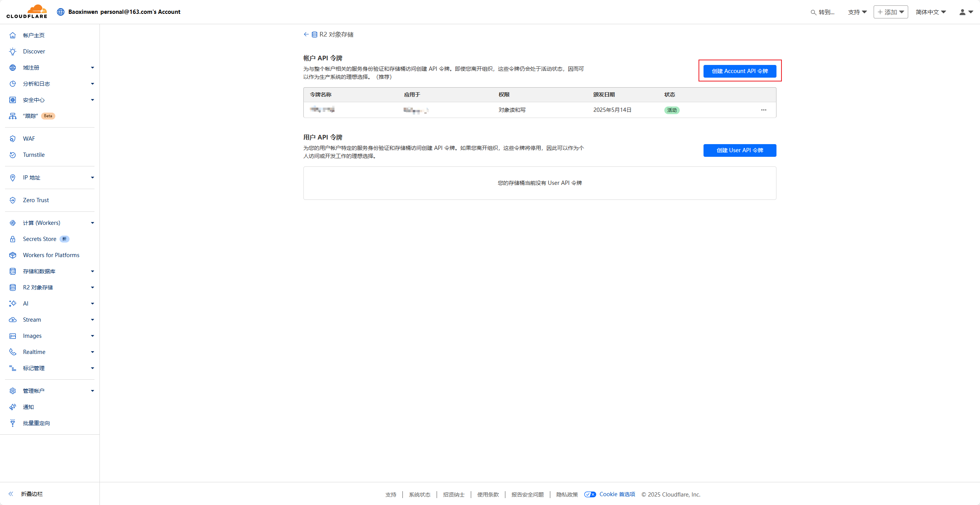Click the "跟踪" Beta network icon
This screenshot has height=505, width=980.
tap(13, 116)
